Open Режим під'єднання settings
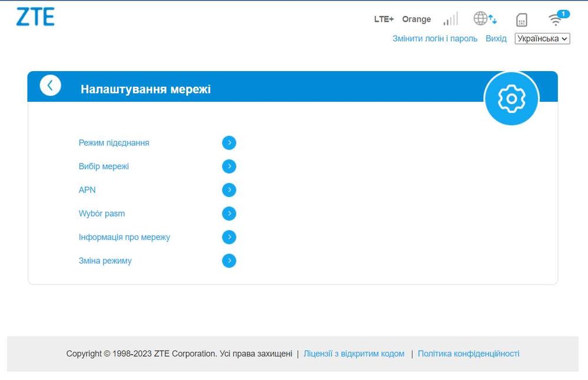 tap(114, 143)
